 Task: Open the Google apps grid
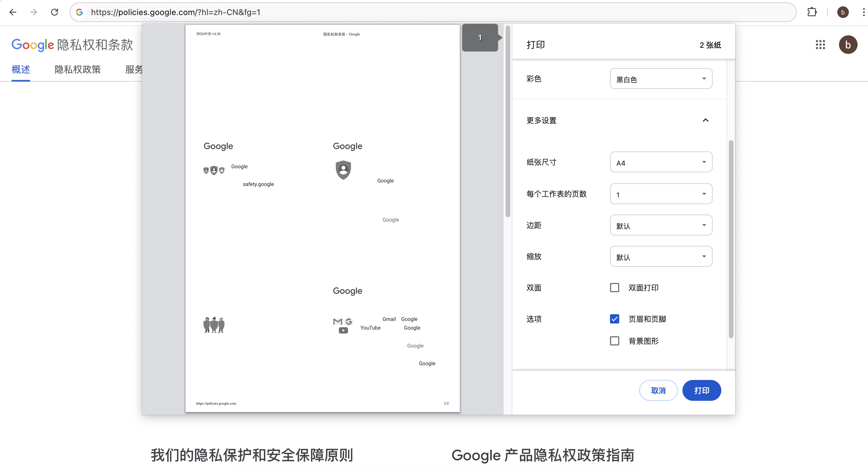click(x=820, y=45)
